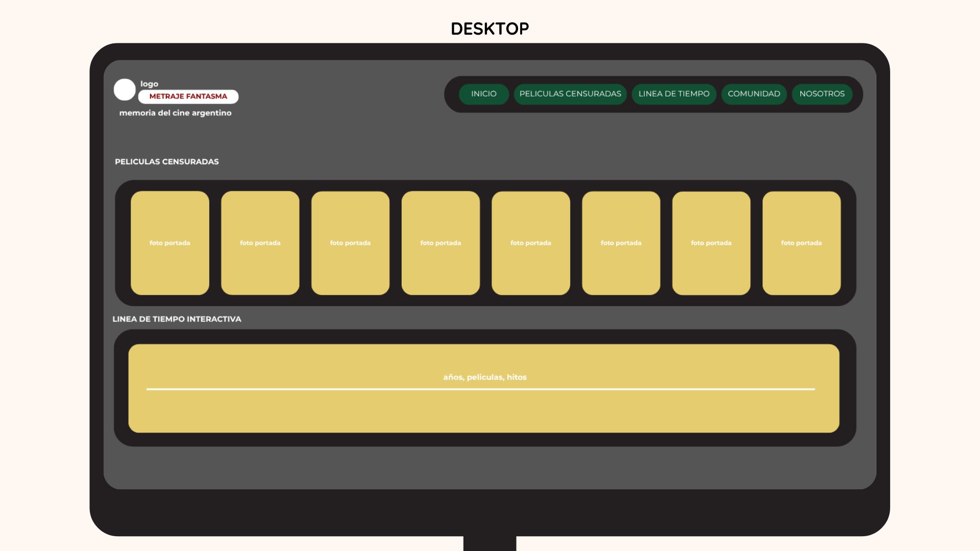Viewport: 980px width, 551px height.
Task: Click the white circular logo icon
Action: (x=125, y=90)
